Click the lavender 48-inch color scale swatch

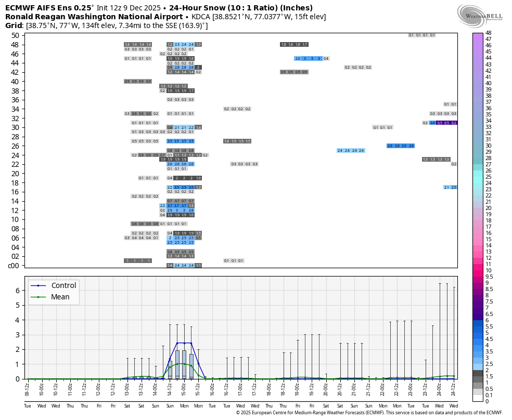click(478, 33)
